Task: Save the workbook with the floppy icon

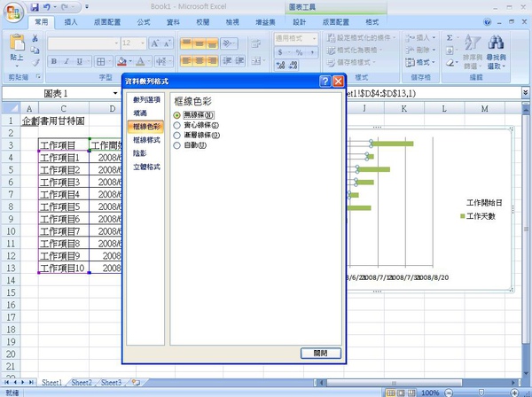Action: [x=35, y=7]
